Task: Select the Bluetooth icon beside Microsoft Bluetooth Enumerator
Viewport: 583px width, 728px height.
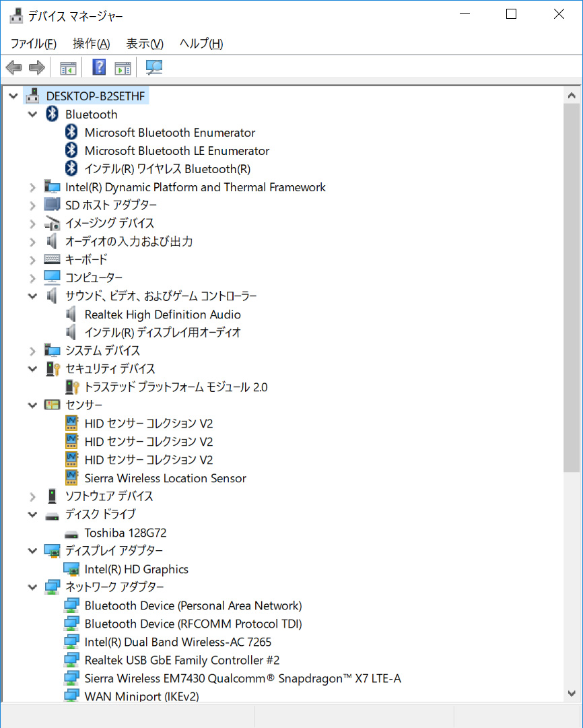Action: coord(71,132)
